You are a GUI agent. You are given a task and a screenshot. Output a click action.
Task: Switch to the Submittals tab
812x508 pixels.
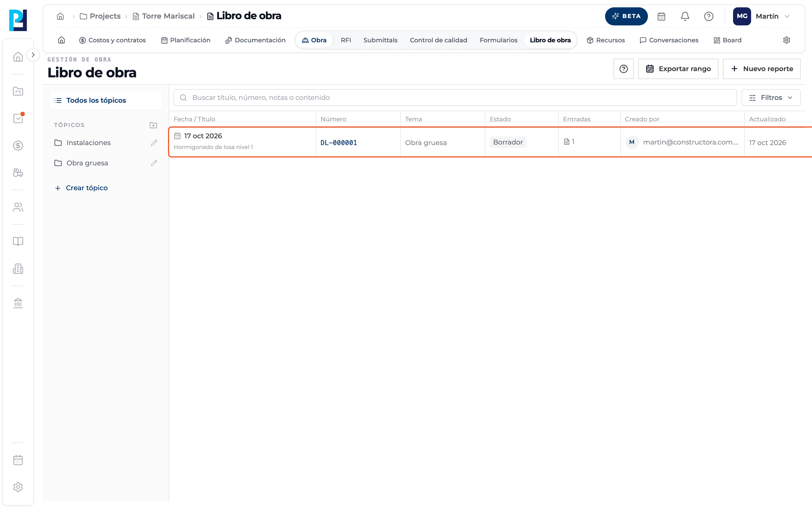(380, 40)
